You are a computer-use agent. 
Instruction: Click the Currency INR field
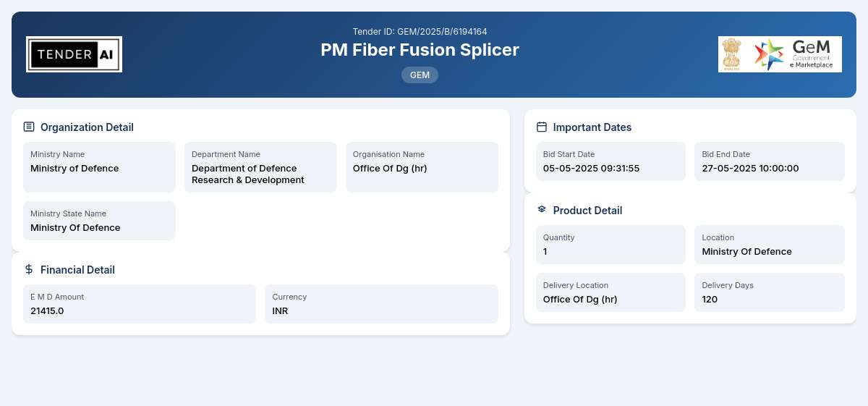click(x=381, y=304)
